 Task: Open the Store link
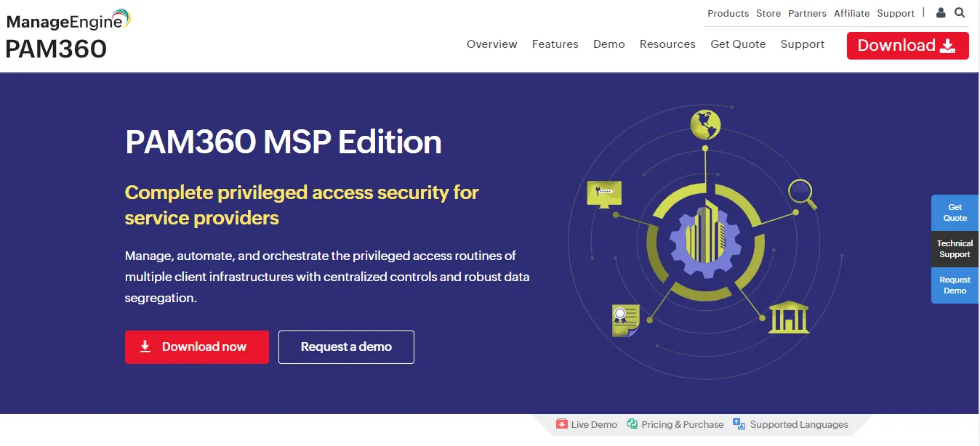[768, 13]
